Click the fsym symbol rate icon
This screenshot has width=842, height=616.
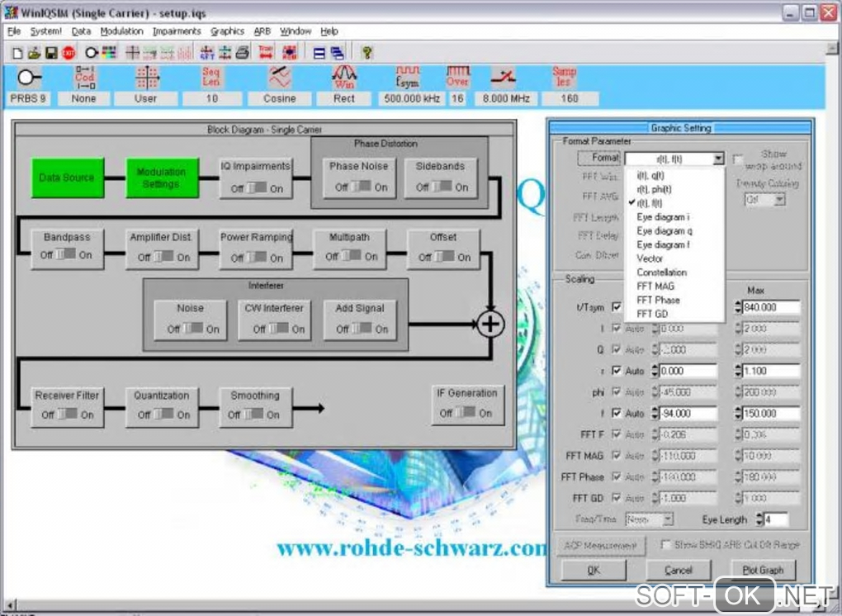pos(408,78)
